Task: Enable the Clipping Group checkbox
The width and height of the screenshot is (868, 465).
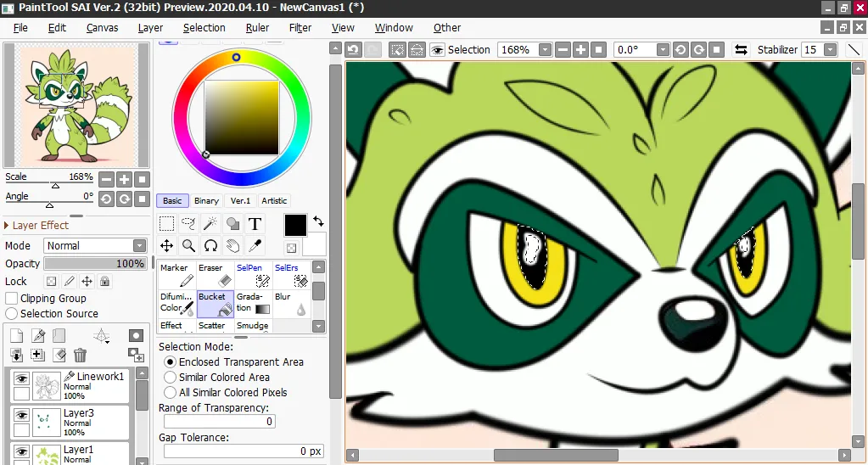Action: click(x=11, y=299)
